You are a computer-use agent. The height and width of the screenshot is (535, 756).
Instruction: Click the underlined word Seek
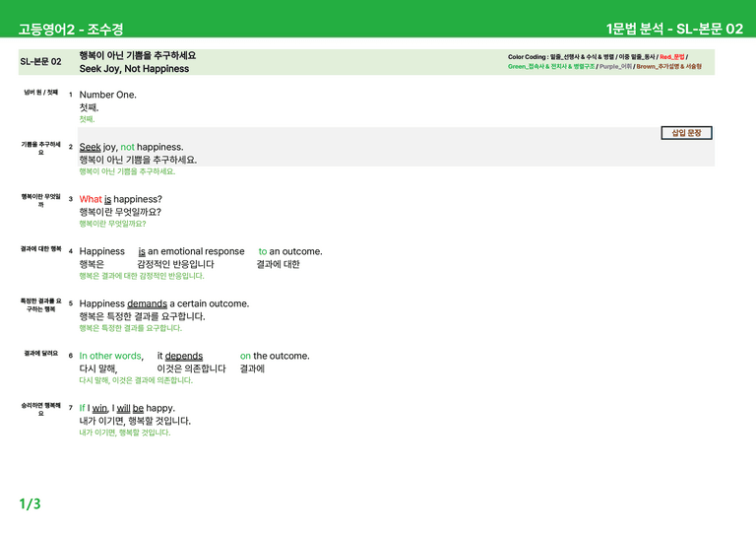tap(91, 147)
